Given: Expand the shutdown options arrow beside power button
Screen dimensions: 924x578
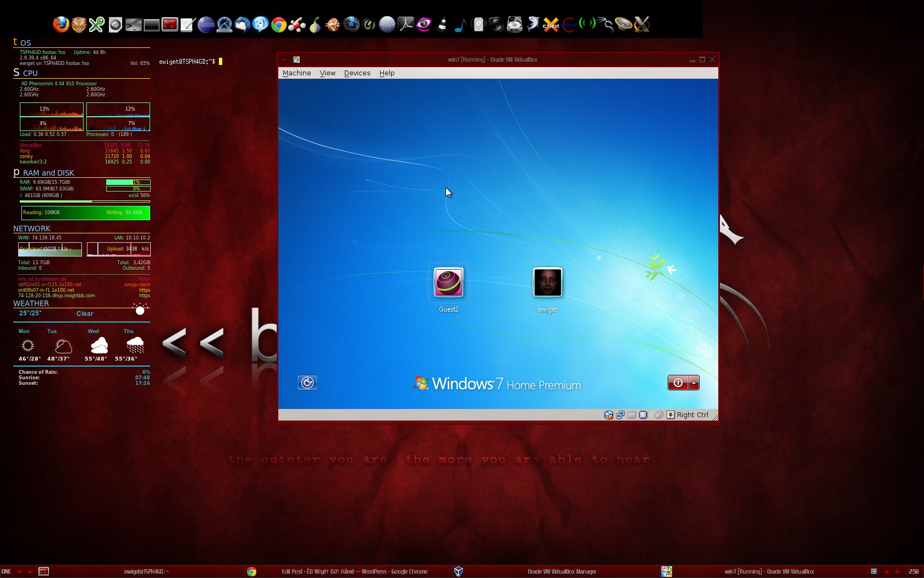Looking at the screenshot, I should point(694,383).
